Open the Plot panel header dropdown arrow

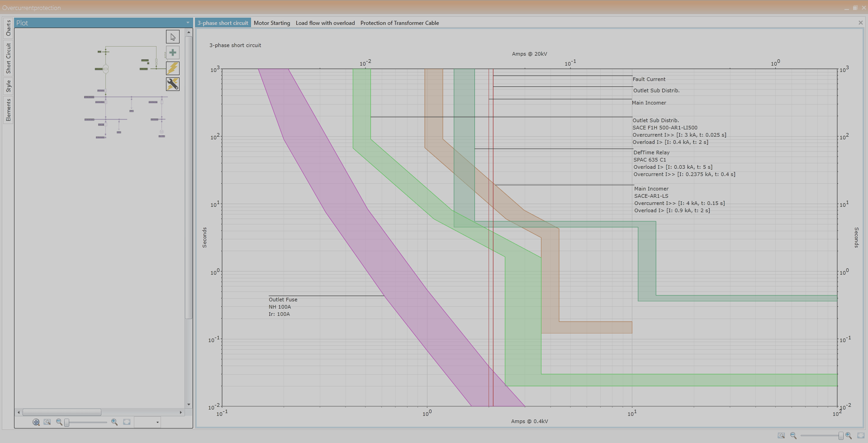[188, 23]
